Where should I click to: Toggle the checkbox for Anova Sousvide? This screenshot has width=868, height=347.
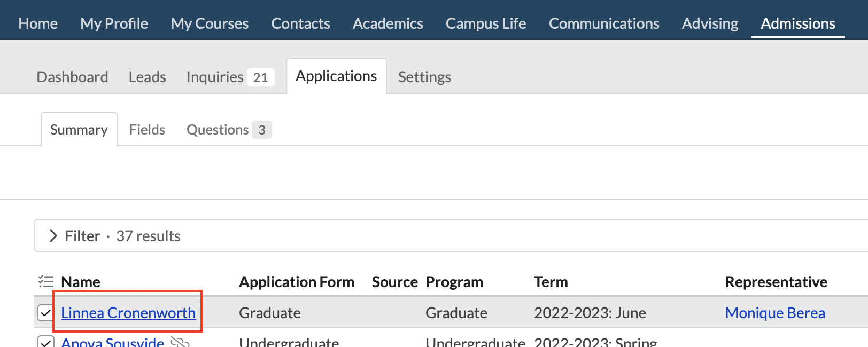click(46, 342)
